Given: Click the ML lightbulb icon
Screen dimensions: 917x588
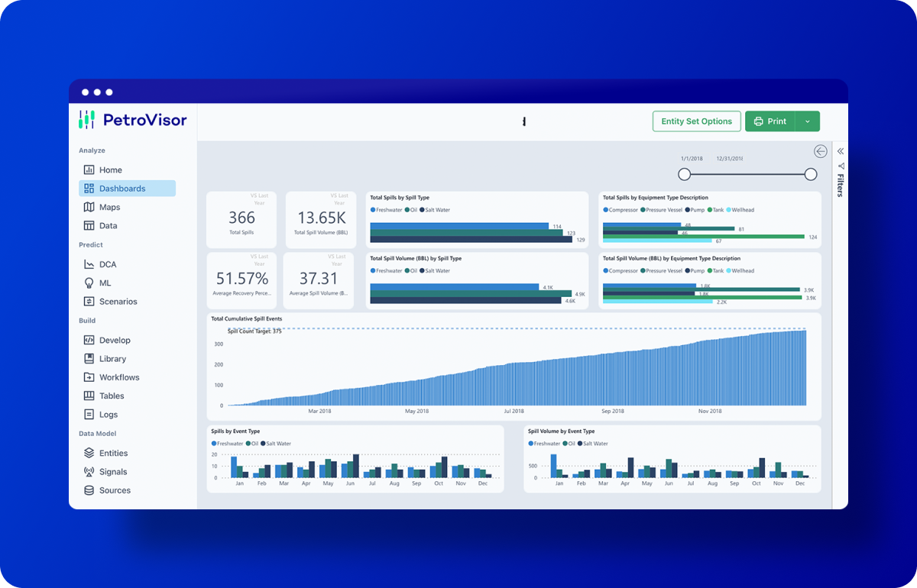Looking at the screenshot, I should pos(89,283).
